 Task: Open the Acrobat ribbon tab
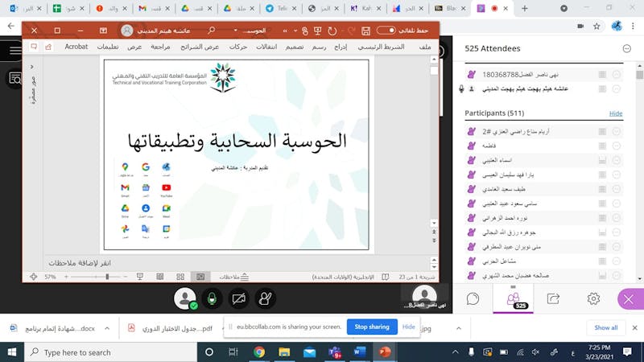(76, 47)
